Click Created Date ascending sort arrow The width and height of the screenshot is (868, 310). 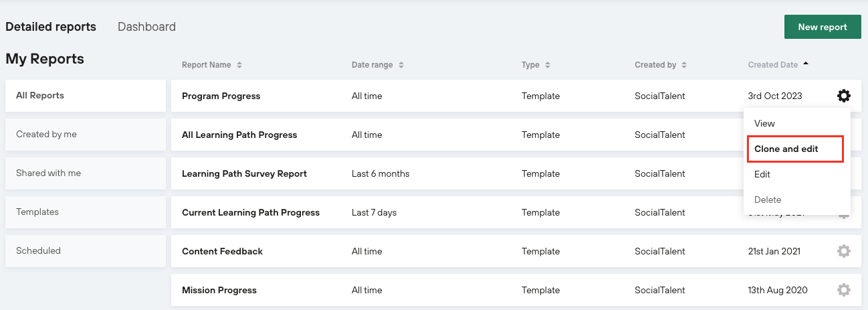tap(806, 64)
